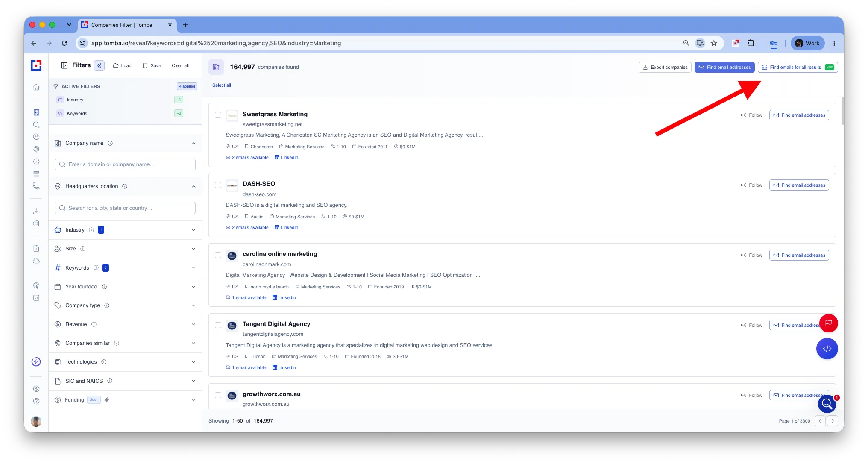Open the blue code widget button
The height and width of the screenshot is (464, 868).
pos(827,349)
